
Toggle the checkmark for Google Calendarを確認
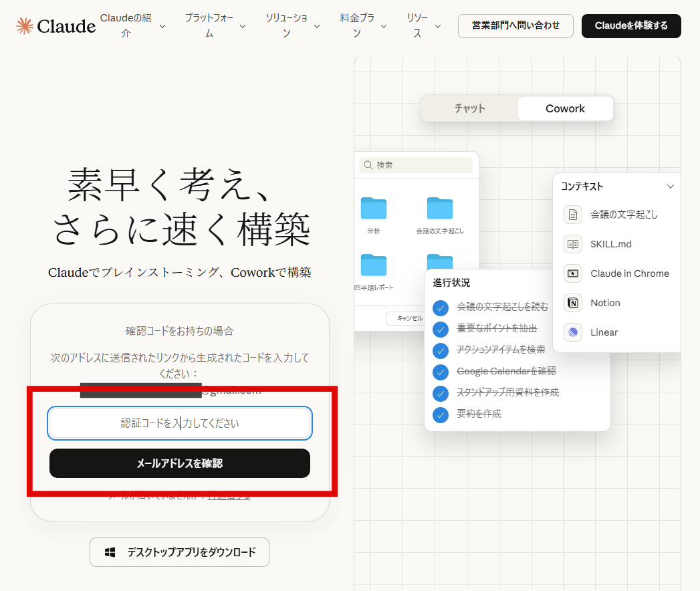[x=440, y=372]
